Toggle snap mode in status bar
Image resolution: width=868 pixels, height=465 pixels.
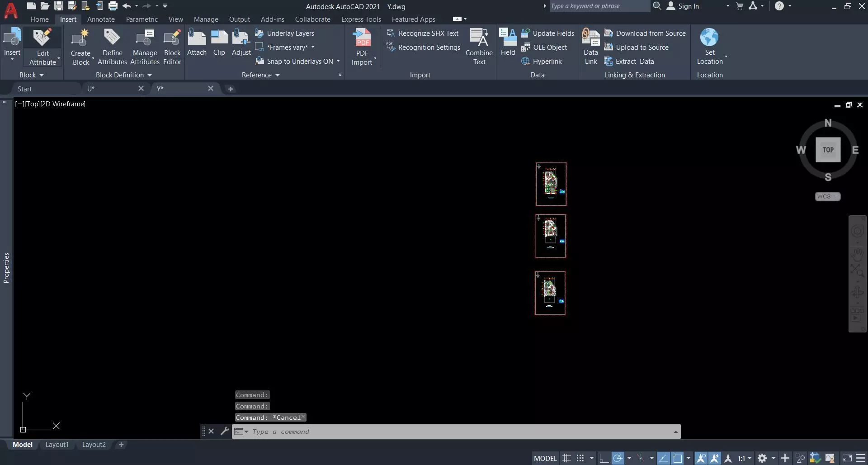580,458
